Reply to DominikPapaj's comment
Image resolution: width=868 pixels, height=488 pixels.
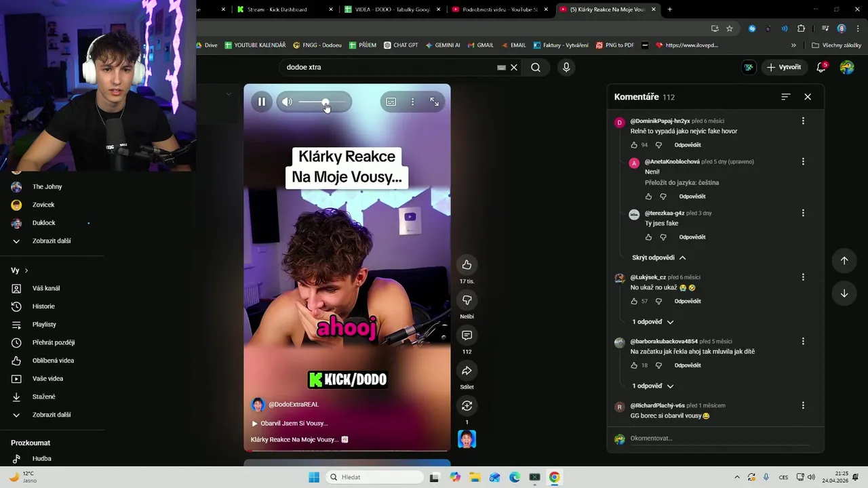688,145
